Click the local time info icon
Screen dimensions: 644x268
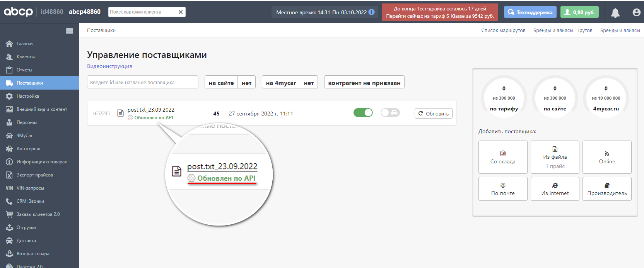372,12
